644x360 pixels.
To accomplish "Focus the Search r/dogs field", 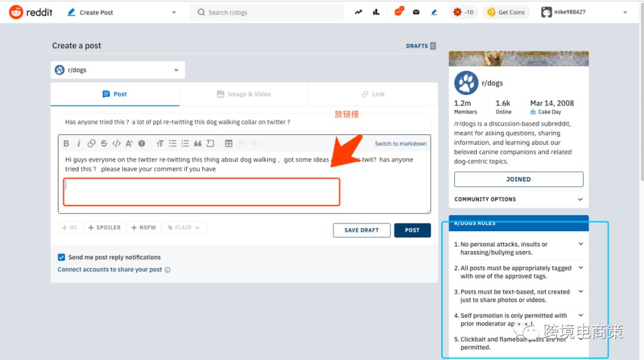I will pos(267,13).
